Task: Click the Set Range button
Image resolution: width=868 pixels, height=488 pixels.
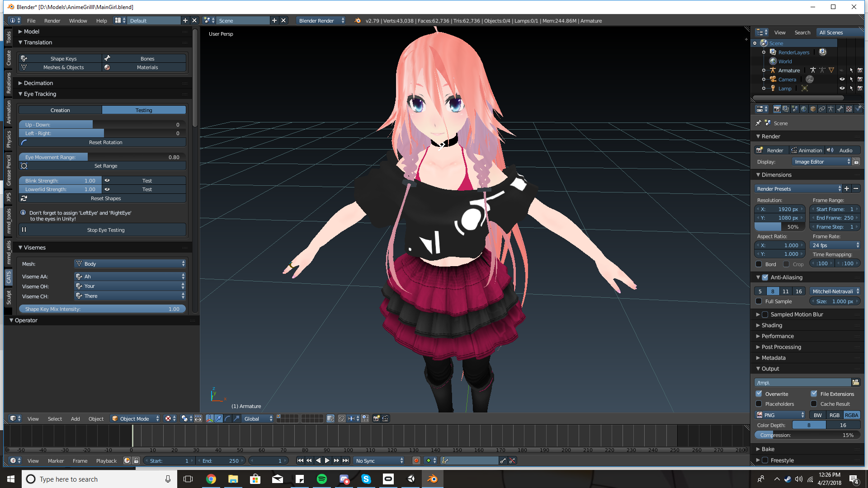Action: (x=102, y=165)
